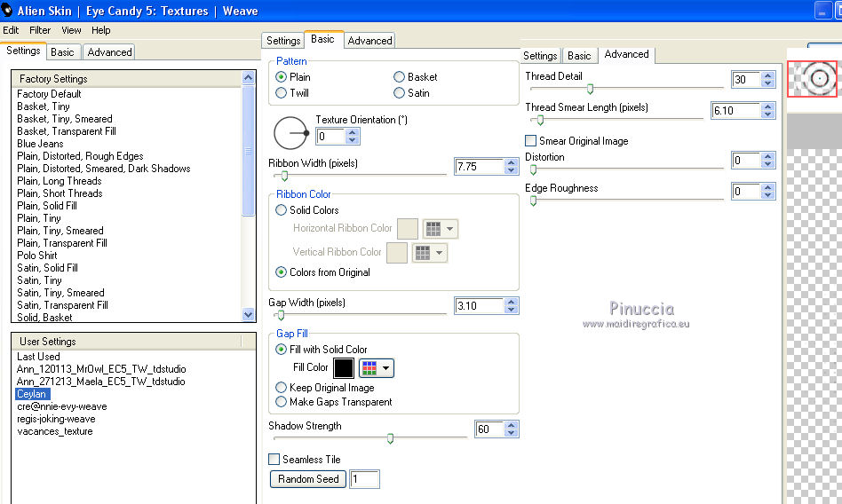The width and height of the screenshot is (842, 504).
Task: Choose Make Gaps Transparent option
Action: pos(282,402)
